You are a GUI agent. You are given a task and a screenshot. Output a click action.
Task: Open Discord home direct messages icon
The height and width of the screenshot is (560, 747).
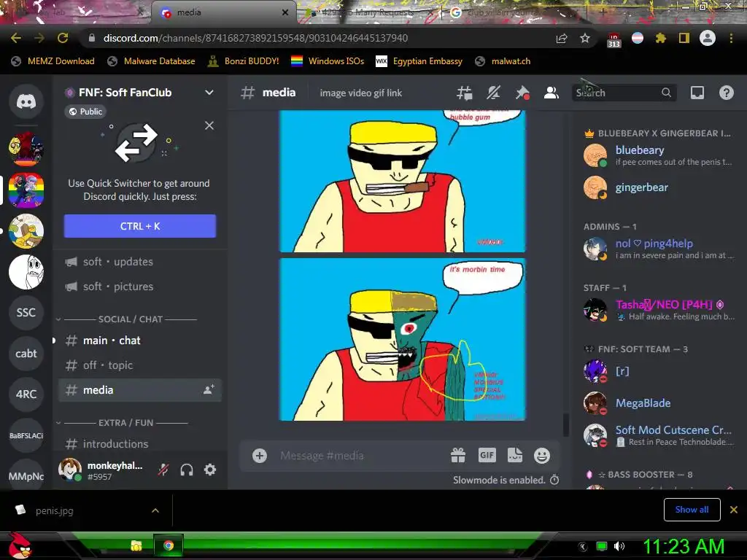pos(26,101)
